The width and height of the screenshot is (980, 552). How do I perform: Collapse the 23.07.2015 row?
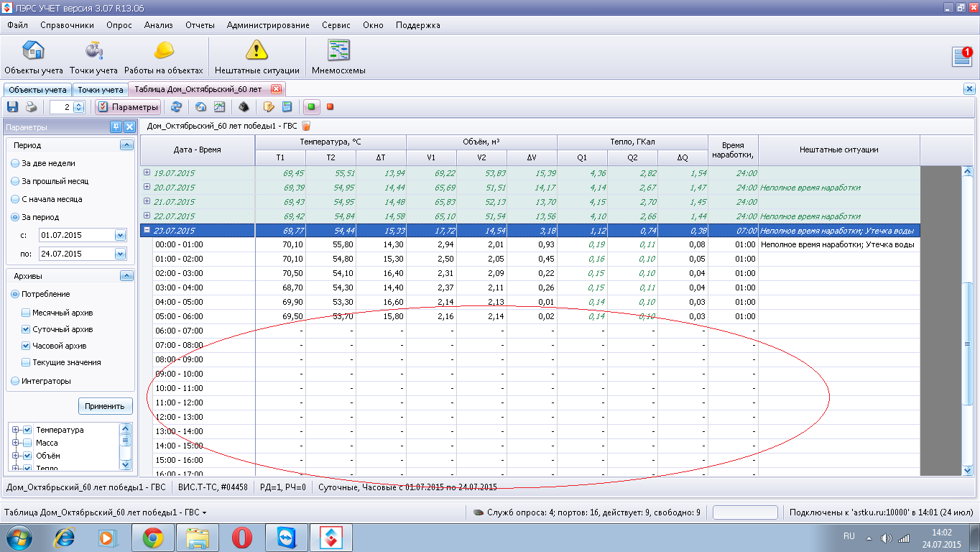pyautogui.click(x=147, y=230)
